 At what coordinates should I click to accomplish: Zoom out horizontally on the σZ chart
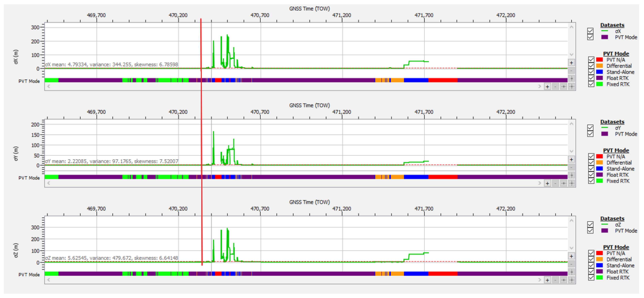click(555, 280)
